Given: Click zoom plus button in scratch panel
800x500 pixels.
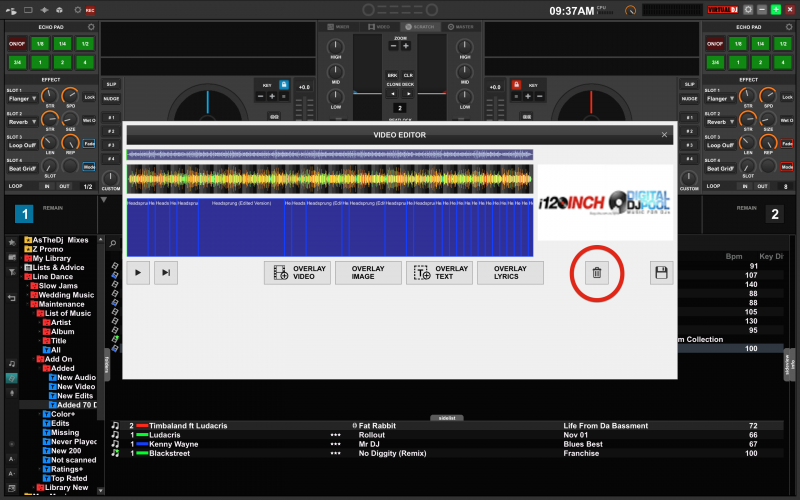Looking at the screenshot, I should [x=406, y=46].
